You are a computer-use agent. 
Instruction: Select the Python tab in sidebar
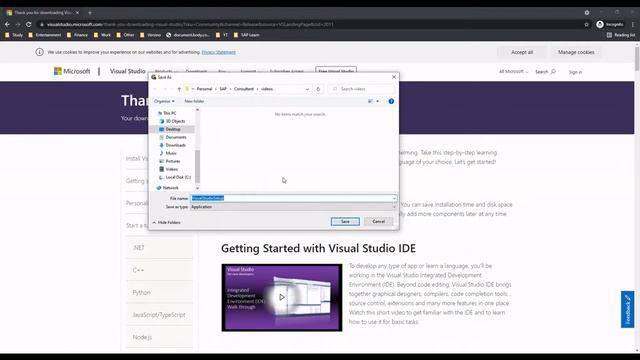coord(159,292)
